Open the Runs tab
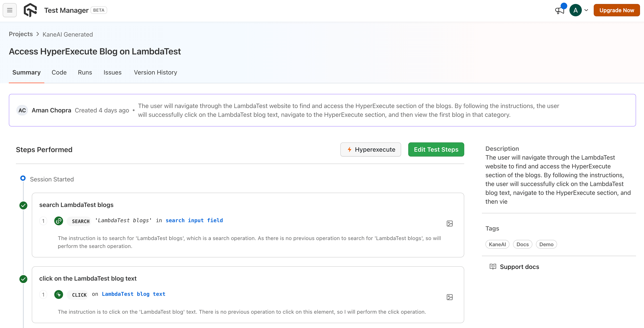This screenshot has height=328, width=644. point(85,73)
